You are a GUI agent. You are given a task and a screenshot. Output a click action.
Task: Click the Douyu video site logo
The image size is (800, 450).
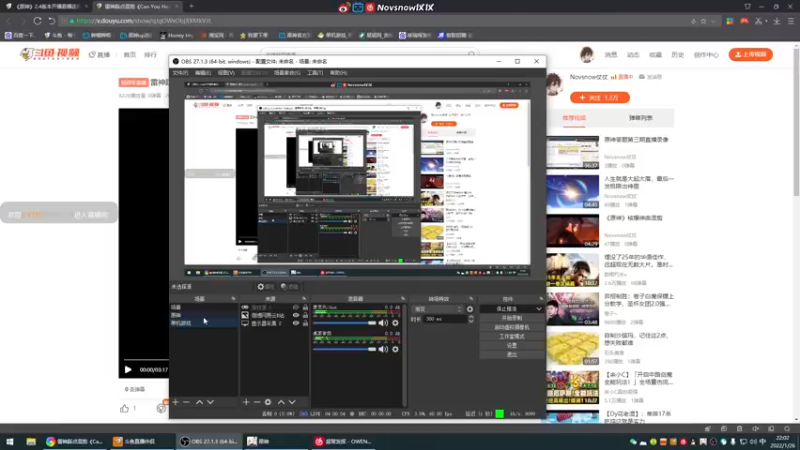(49, 54)
